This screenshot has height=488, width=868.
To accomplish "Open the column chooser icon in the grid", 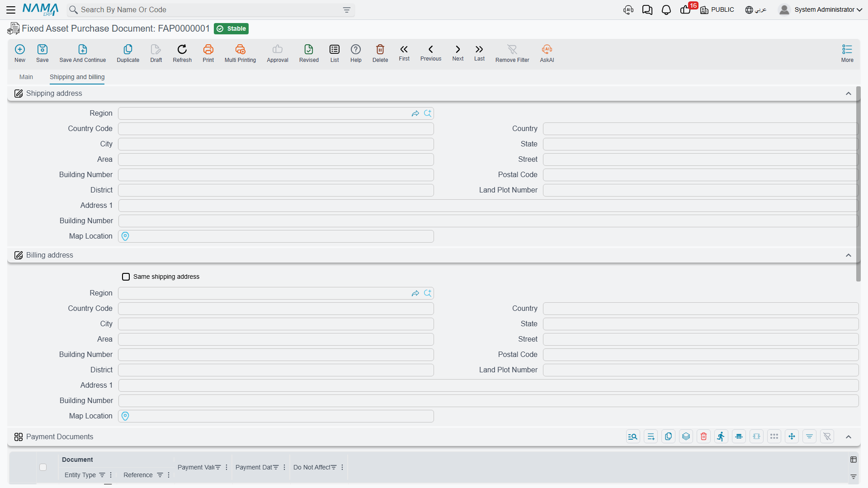I will tap(854, 460).
